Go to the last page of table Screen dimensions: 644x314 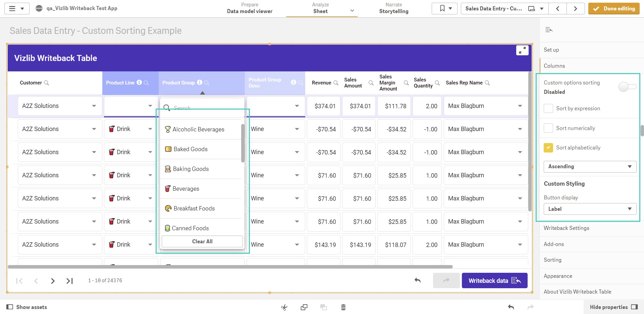(x=69, y=281)
